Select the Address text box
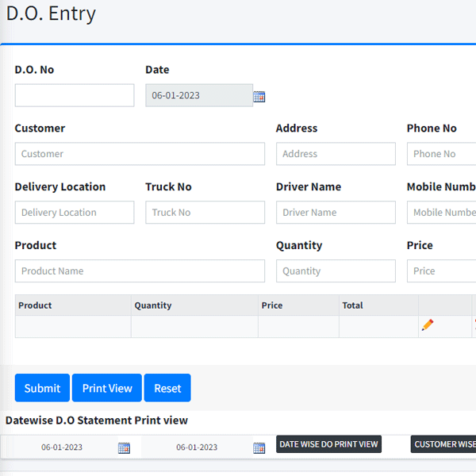This screenshot has width=476, height=476. 336,154
